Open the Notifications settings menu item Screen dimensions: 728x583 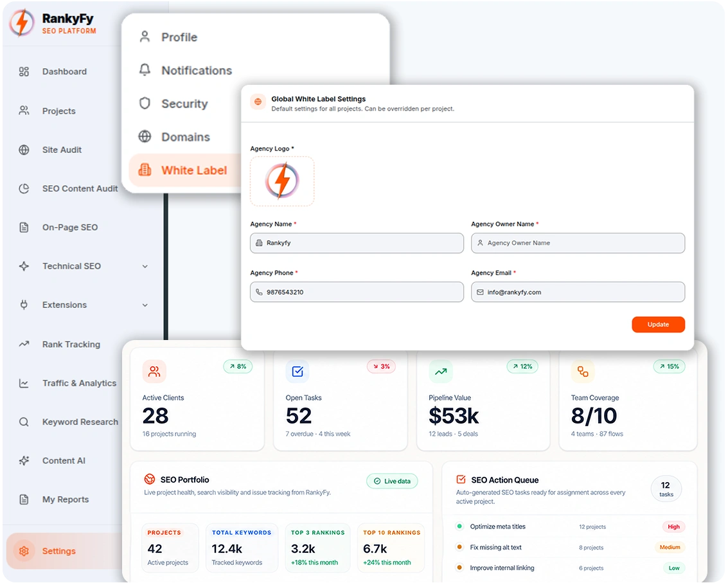(197, 71)
